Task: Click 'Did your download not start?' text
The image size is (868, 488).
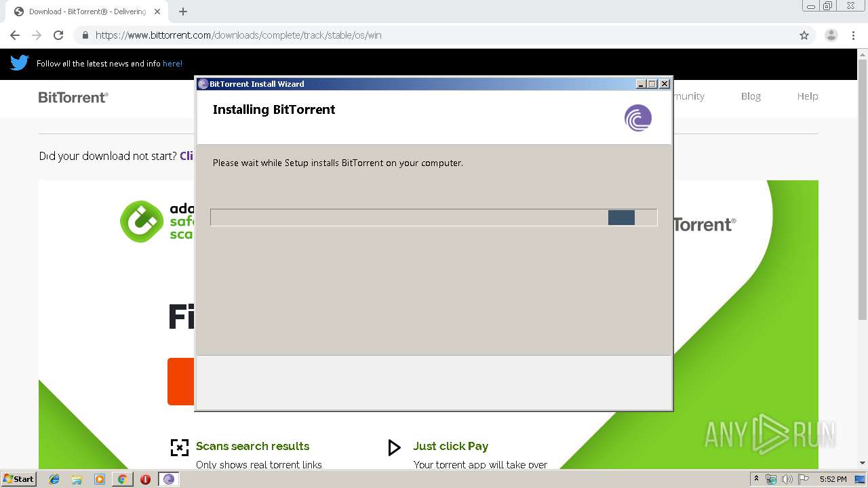Action: tap(108, 156)
